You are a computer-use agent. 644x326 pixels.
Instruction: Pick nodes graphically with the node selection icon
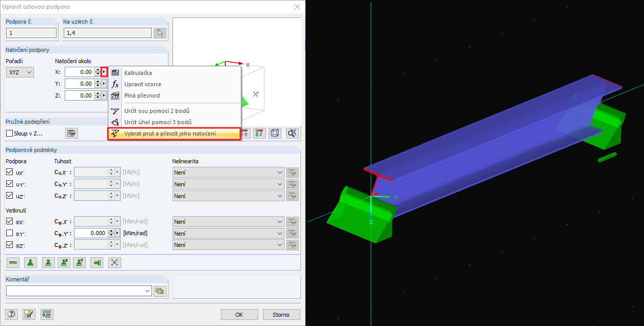[160, 33]
